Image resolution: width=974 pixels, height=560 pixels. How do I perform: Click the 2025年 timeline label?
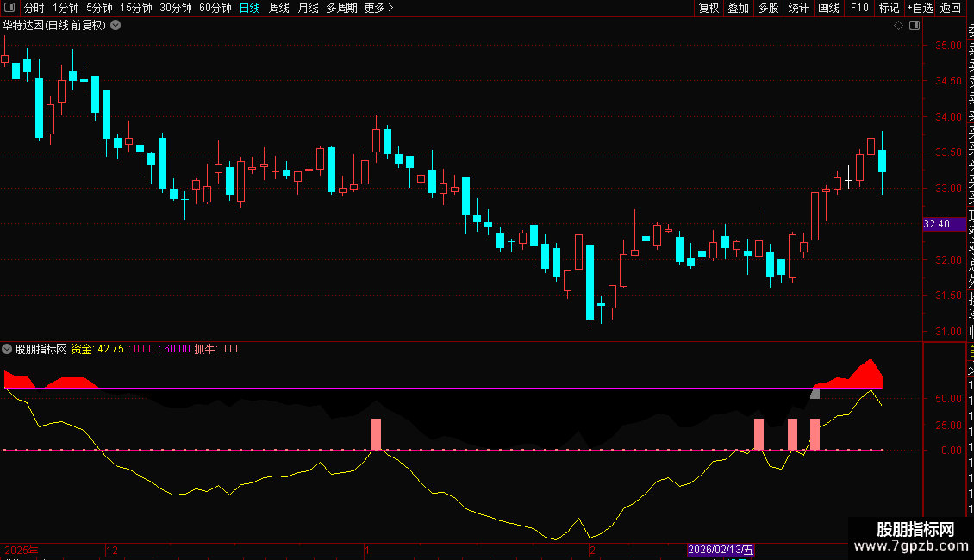22,550
